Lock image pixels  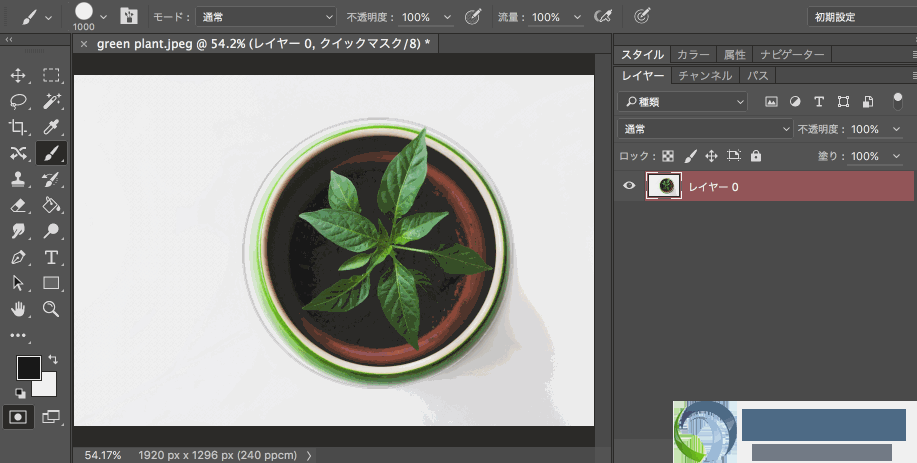pos(690,156)
